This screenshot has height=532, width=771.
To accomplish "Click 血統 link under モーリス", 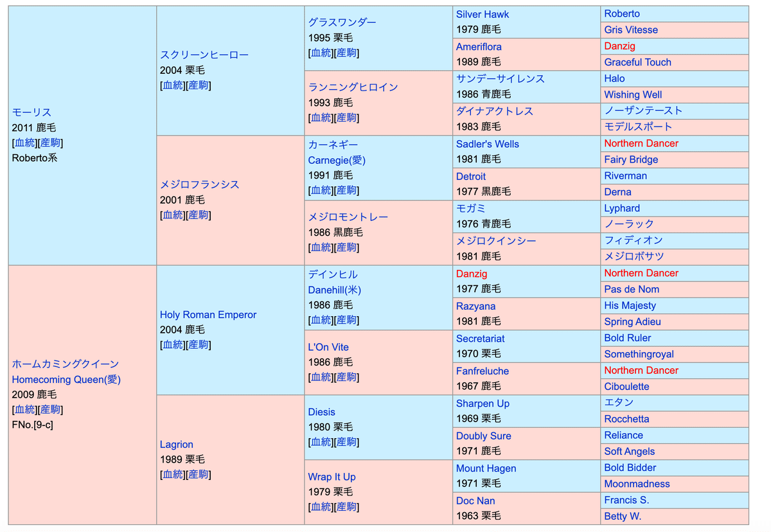I will (25, 143).
